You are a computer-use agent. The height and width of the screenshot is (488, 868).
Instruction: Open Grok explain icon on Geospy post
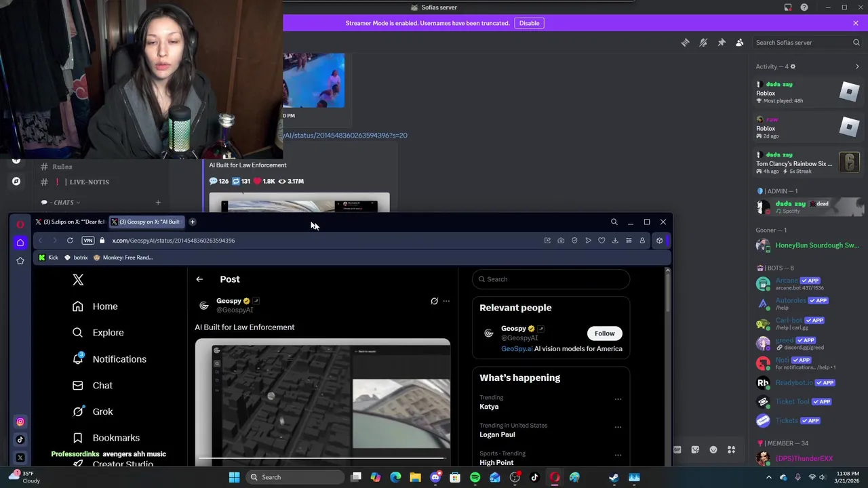click(x=434, y=301)
